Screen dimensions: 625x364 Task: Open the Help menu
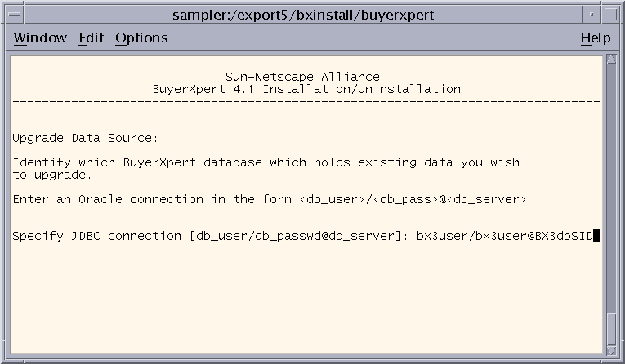click(x=596, y=38)
